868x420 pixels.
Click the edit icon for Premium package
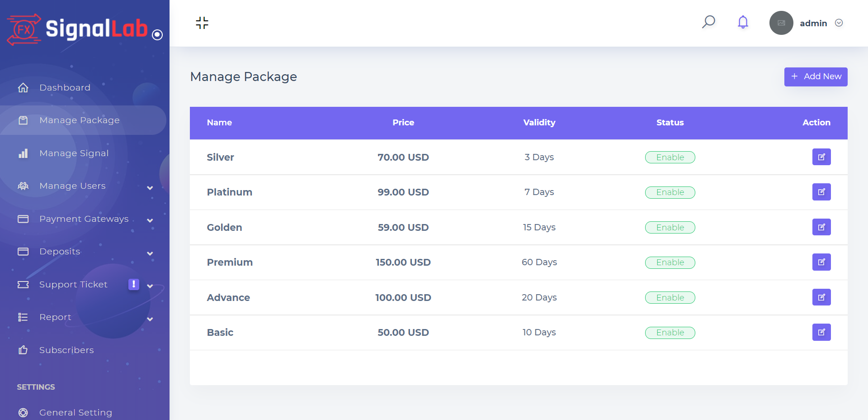coord(821,262)
